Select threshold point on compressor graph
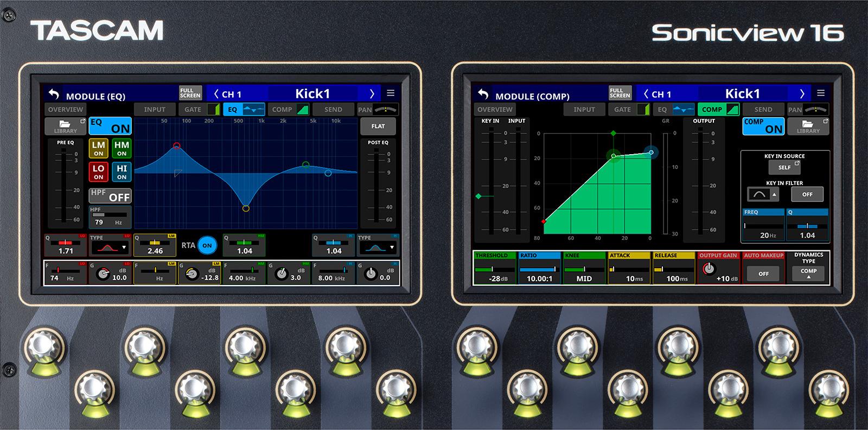 [613, 156]
